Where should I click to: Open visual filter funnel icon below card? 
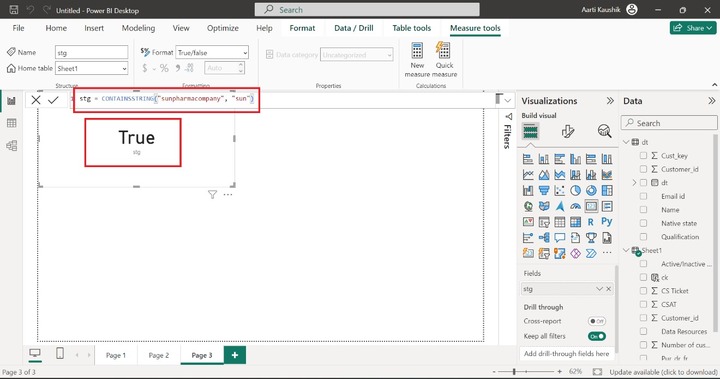click(x=212, y=195)
